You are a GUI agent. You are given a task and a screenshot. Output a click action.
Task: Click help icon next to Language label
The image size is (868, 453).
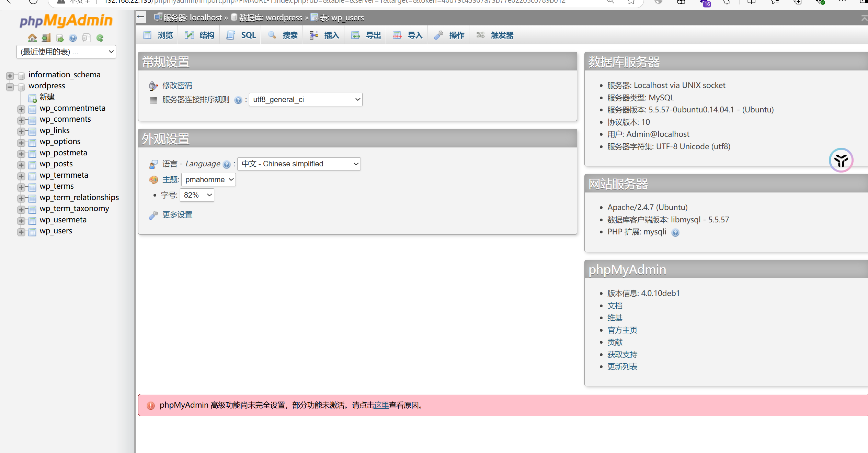pos(226,165)
